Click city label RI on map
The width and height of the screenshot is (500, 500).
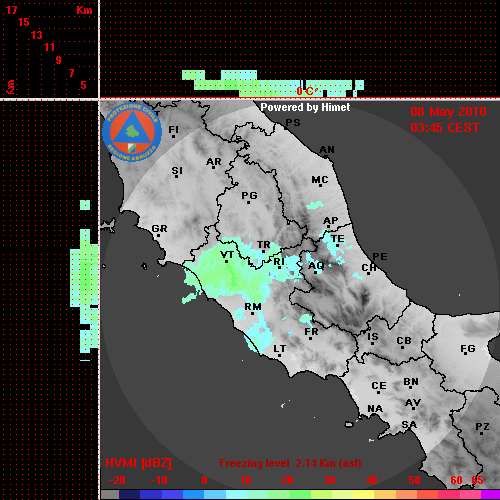279,262
